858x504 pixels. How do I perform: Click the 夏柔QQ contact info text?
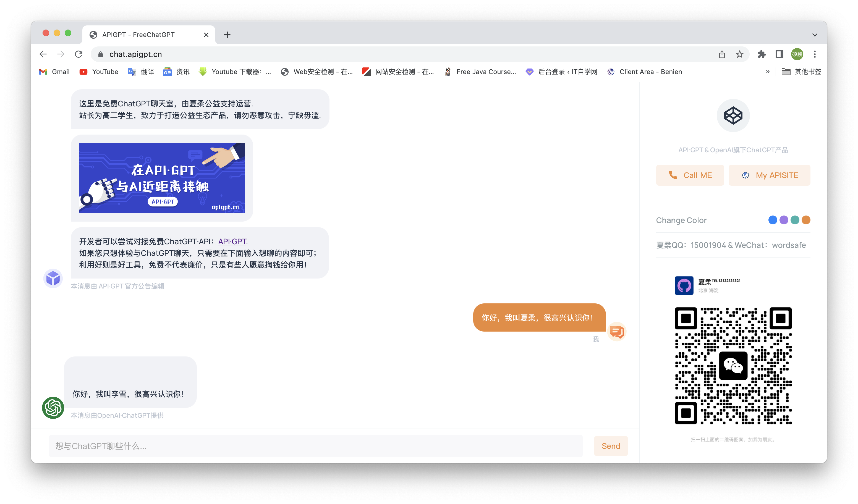click(731, 245)
